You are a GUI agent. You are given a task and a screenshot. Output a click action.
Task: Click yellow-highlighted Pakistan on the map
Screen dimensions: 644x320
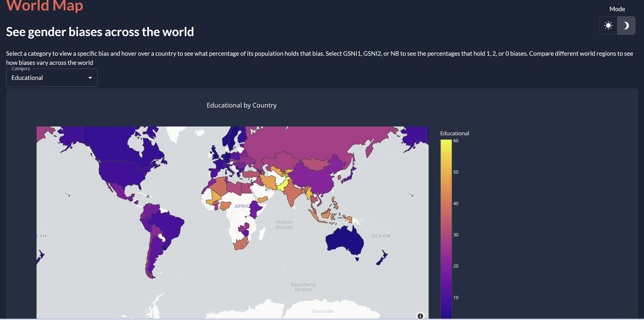(x=283, y=186)
